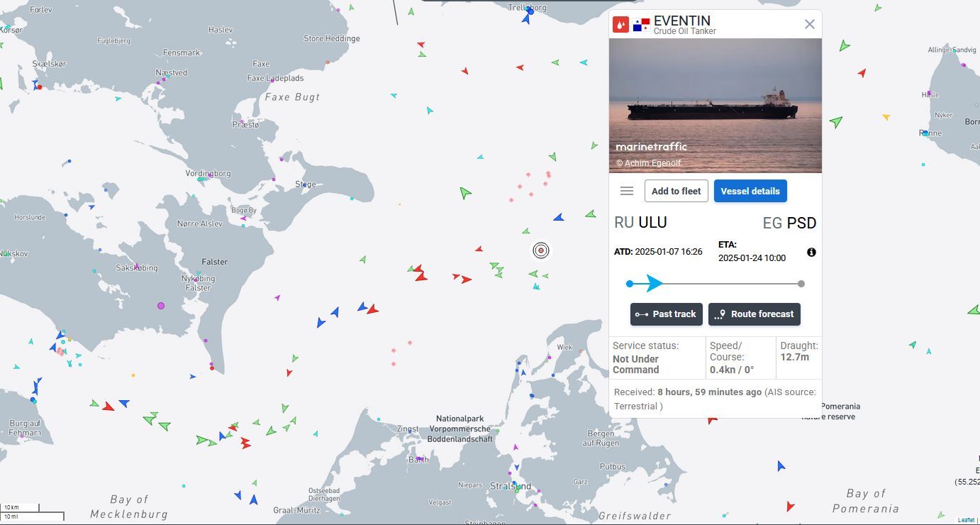This screenshot has height=525, width=980.
Task: Open the hamburger menu in the vessel panel
Action: [626, 190]
